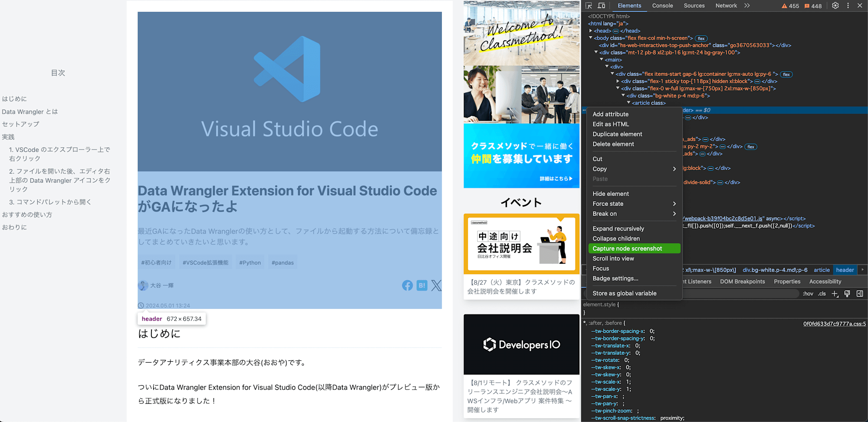The height and width of the screenshot is (422, 868).
Task: Show more DevTools tabs chevron
Action: click(747, 6)
